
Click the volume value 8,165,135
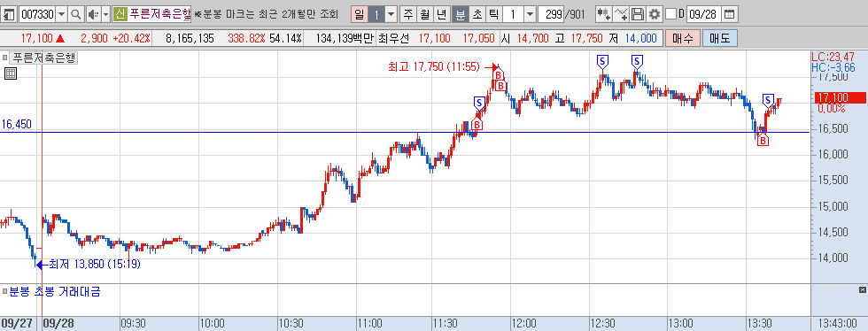click(x=190, y=39)
